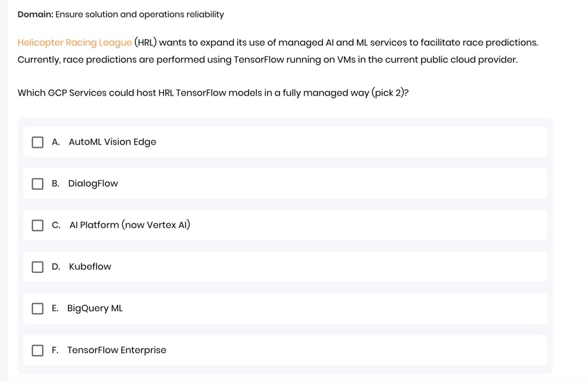Image resolution: width=588 pixels, height=382 pixels.
Task: Click the 'DialogFlow' answer text
Action: tap(93, 184)
